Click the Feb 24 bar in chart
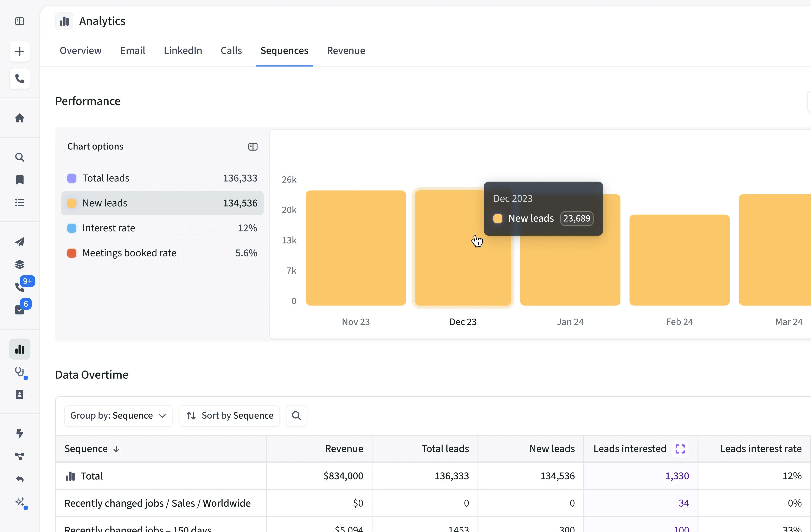Screen dimensions: 811x532 tap(679, 260)
